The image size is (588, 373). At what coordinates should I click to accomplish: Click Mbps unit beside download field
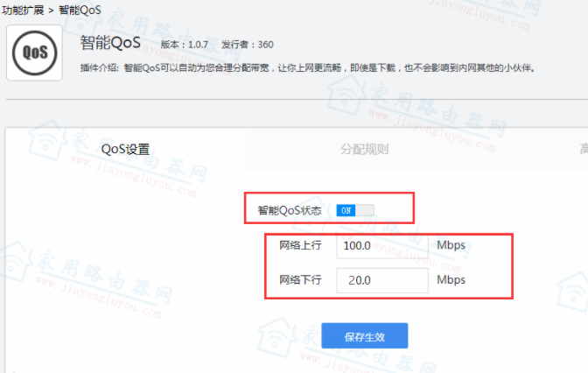(x=451, y=280)
